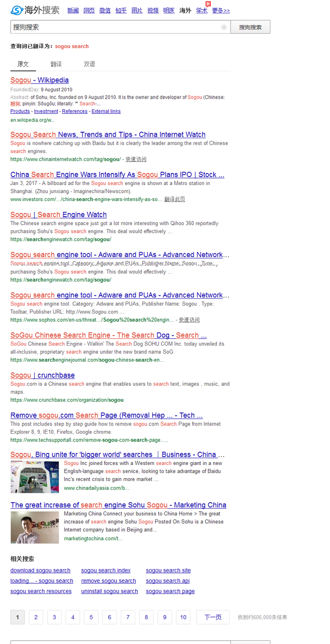Go to results page 4

[x=72, y=617]
